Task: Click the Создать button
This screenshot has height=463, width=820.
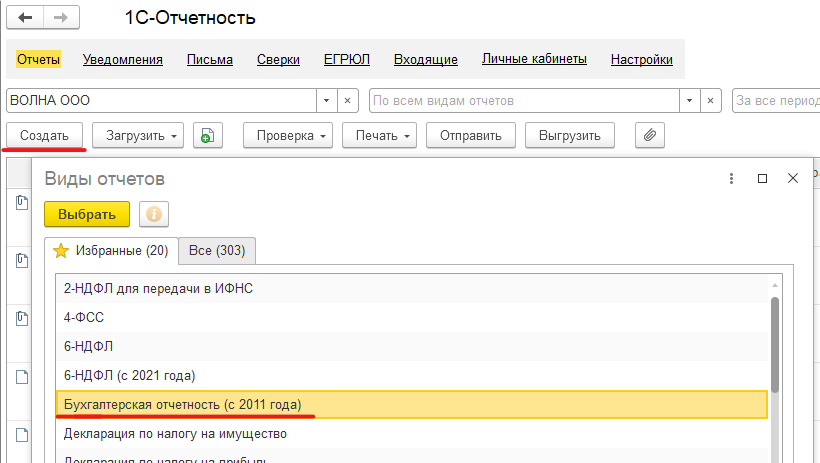Action: tap(44, 135)
